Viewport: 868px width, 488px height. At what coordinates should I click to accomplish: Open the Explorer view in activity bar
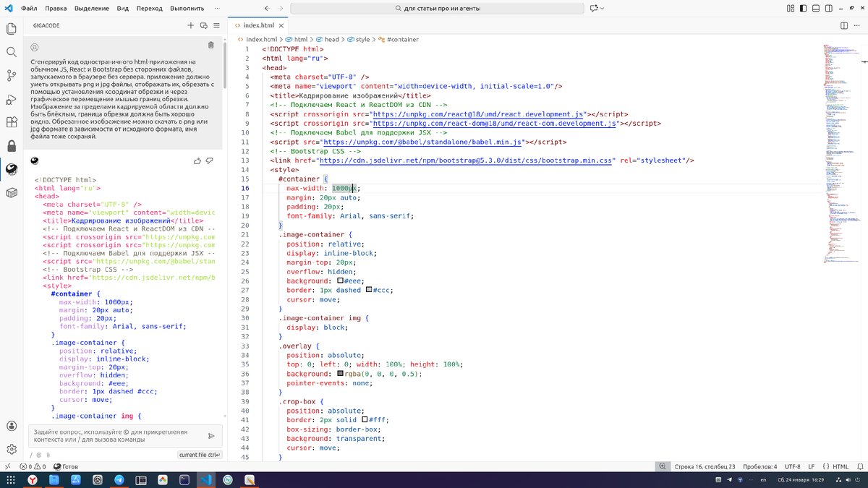pos(12,29)
